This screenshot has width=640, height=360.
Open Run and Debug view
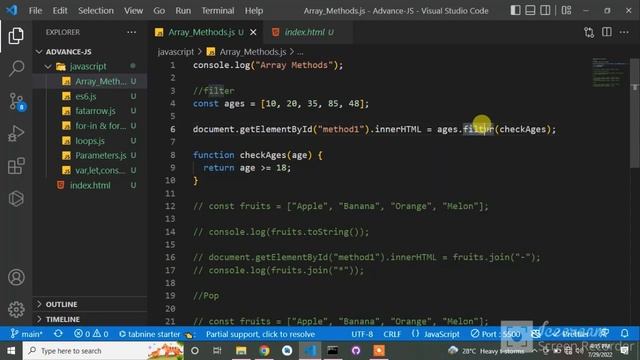(x=16, y=133)
